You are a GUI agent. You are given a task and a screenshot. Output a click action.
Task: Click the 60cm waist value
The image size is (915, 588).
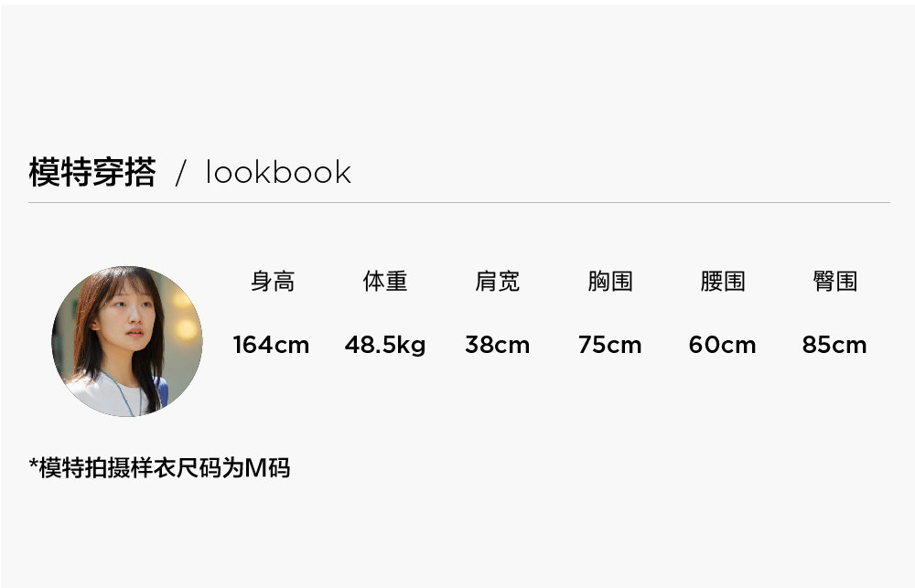[723, 345]
